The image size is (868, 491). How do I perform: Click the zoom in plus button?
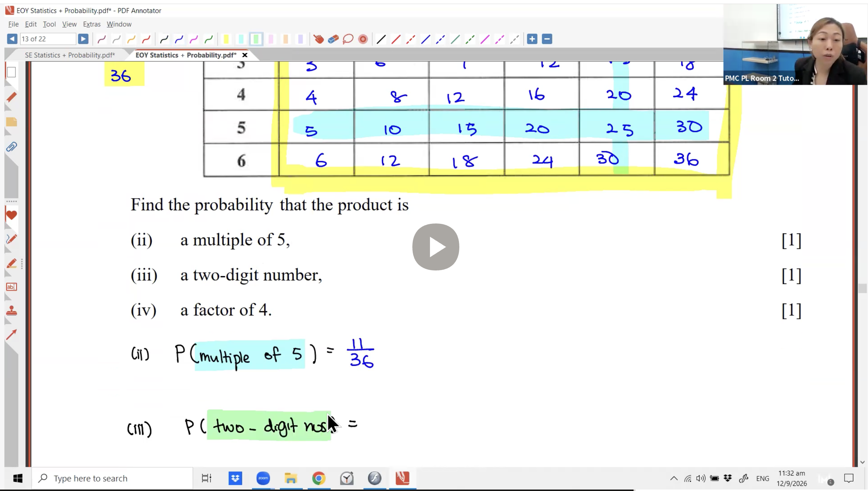(x=532, y=39)
